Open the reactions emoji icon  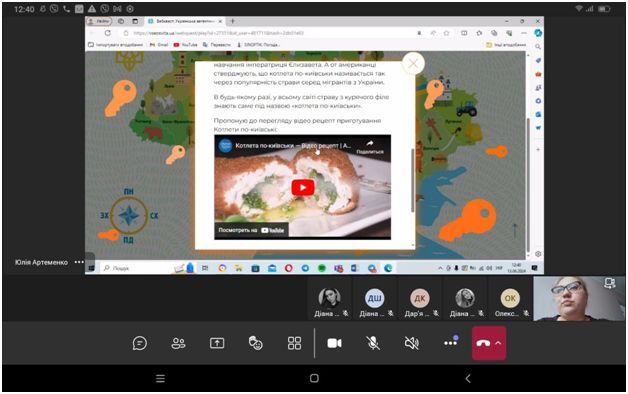[x=256, y=343]
